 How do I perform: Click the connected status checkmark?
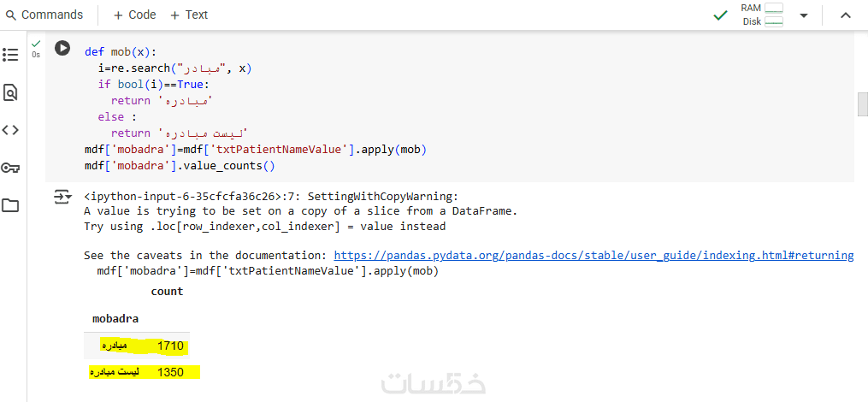click(720, 15)
